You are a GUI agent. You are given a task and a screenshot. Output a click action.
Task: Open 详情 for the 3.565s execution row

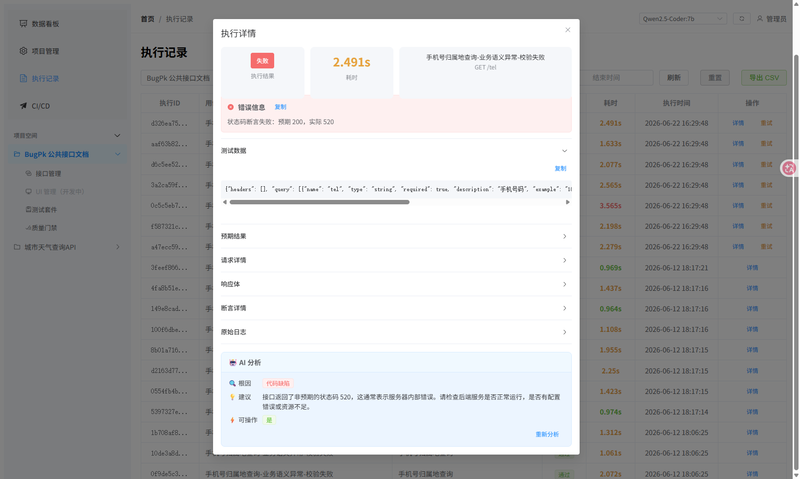738,206
